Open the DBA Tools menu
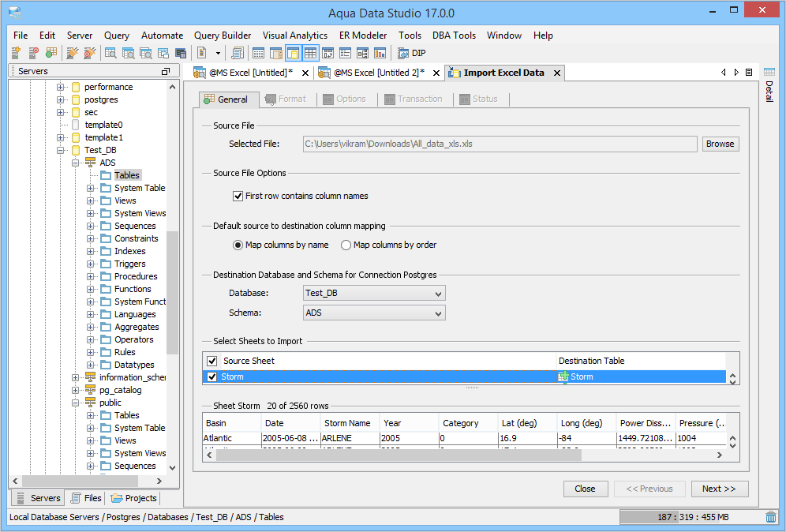Viewport: 786px width, 532px height. [454, 36]
